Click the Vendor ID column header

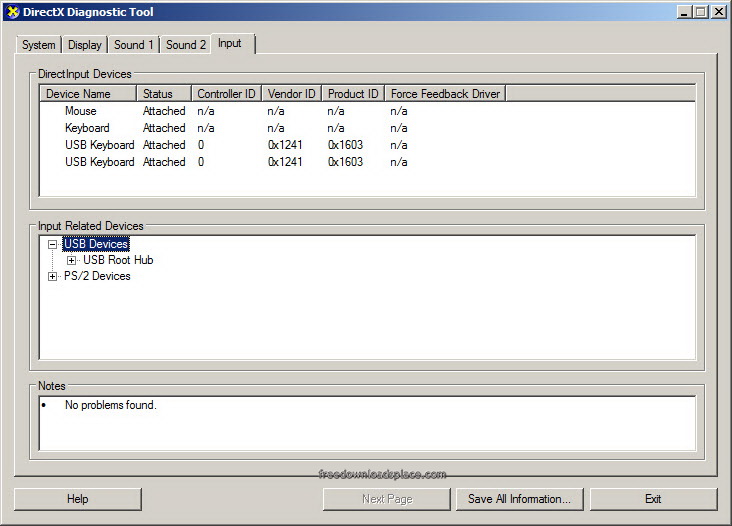[291, 94]
